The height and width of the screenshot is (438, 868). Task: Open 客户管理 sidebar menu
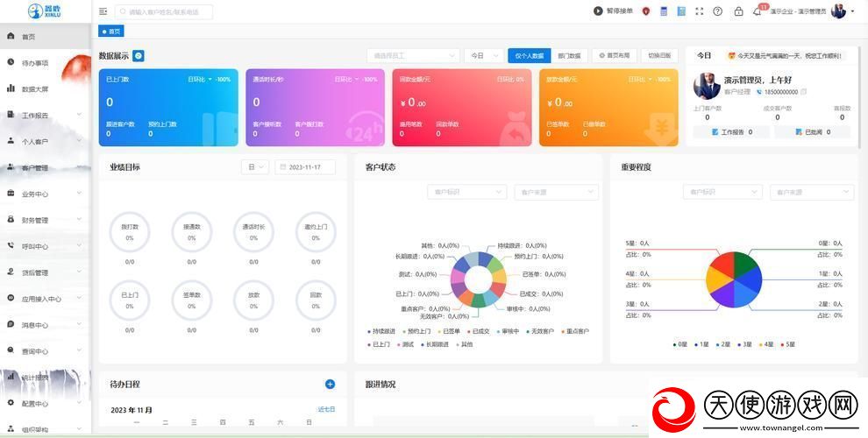click(x=46, y=167)
